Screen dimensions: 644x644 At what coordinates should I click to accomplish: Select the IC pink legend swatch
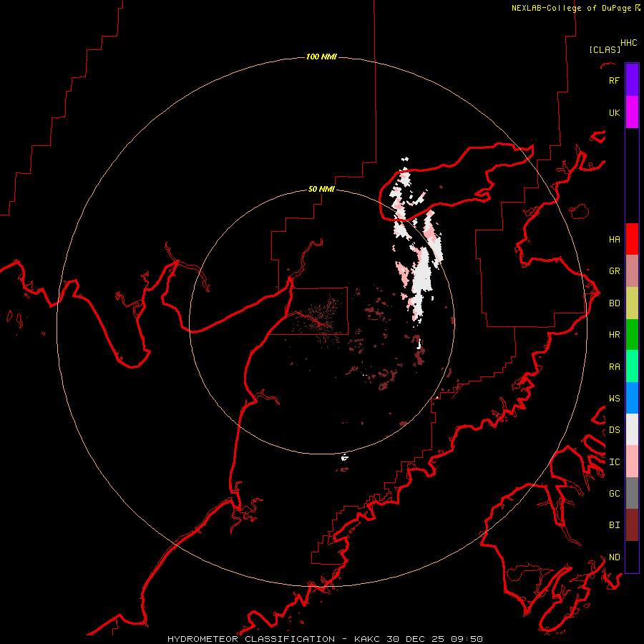point(632,462)
